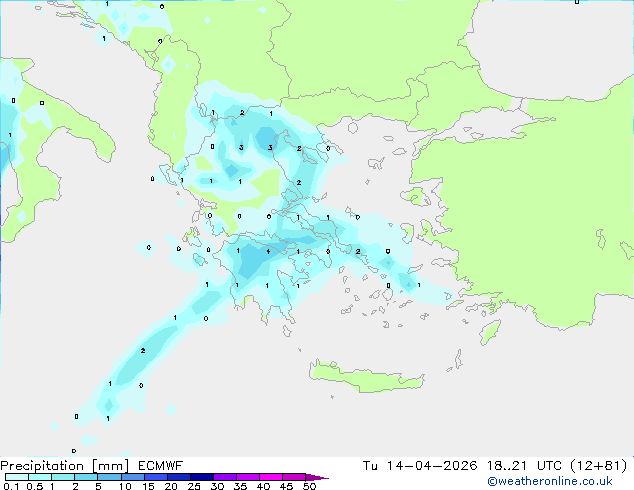The image size is (634, 490).
Task: Click the swatch between 45 and 50
Action: (x=294, y=477)
